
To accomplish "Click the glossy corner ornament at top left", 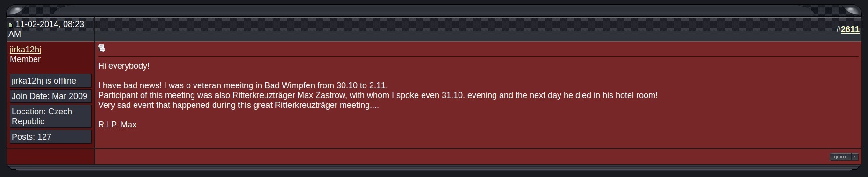I will [16, 10].
